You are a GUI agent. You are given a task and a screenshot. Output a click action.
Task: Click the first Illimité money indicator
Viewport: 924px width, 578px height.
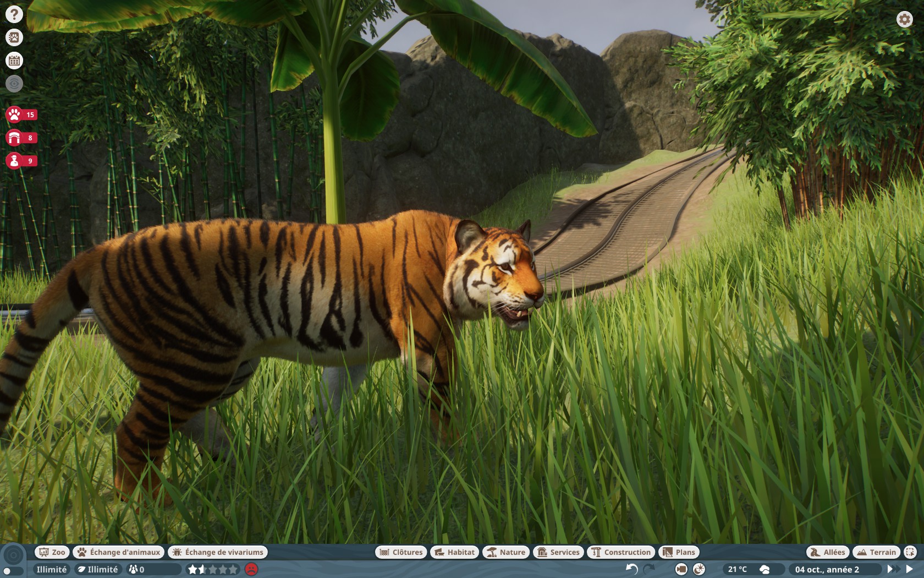click(51, 569)
